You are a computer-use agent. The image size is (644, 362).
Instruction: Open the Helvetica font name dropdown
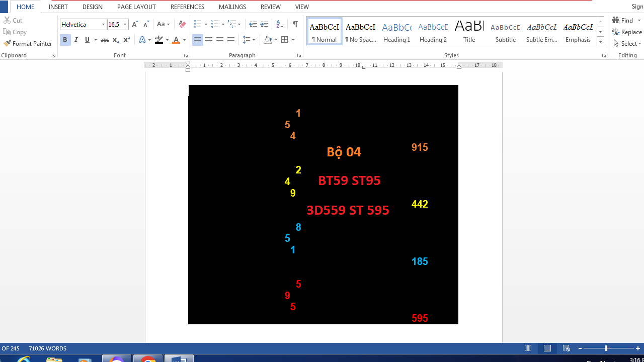pyautogui.click(x=103, y=24)
